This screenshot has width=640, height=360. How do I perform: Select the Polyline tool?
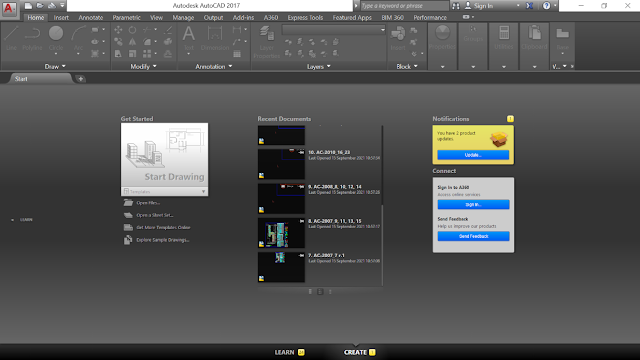tap(32, 38)
